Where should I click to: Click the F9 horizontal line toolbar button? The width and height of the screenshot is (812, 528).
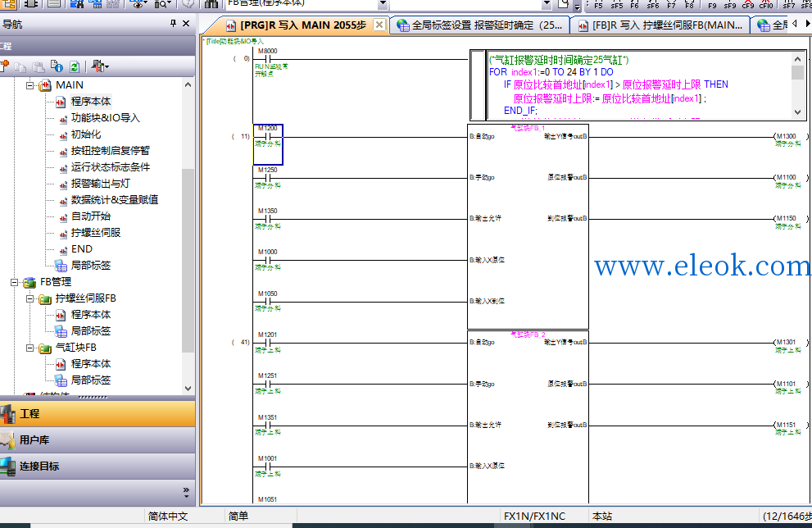click(x=712, y=4)
